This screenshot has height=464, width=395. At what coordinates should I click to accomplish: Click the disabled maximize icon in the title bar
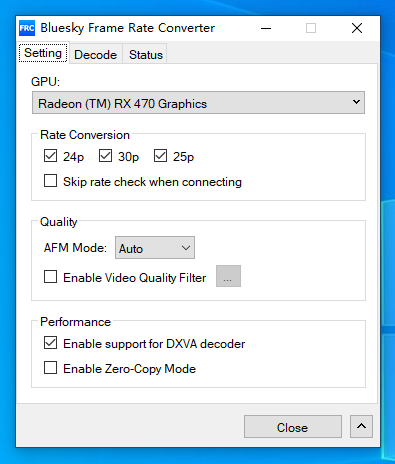(311, 28)
